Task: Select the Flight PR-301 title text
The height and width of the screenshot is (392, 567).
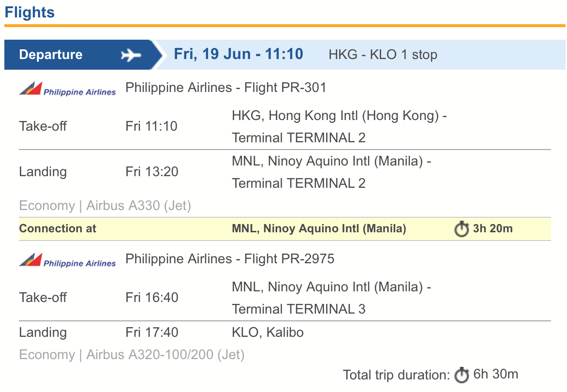Action: click(x=226, y=88)
